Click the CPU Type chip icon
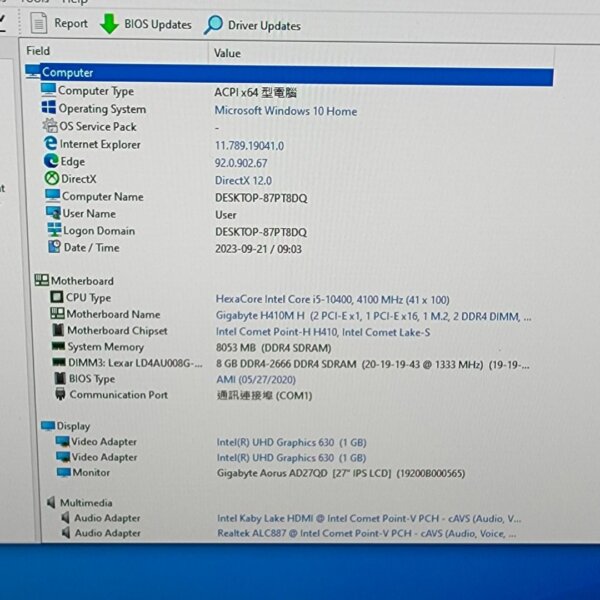 click(x=57, y=297)
